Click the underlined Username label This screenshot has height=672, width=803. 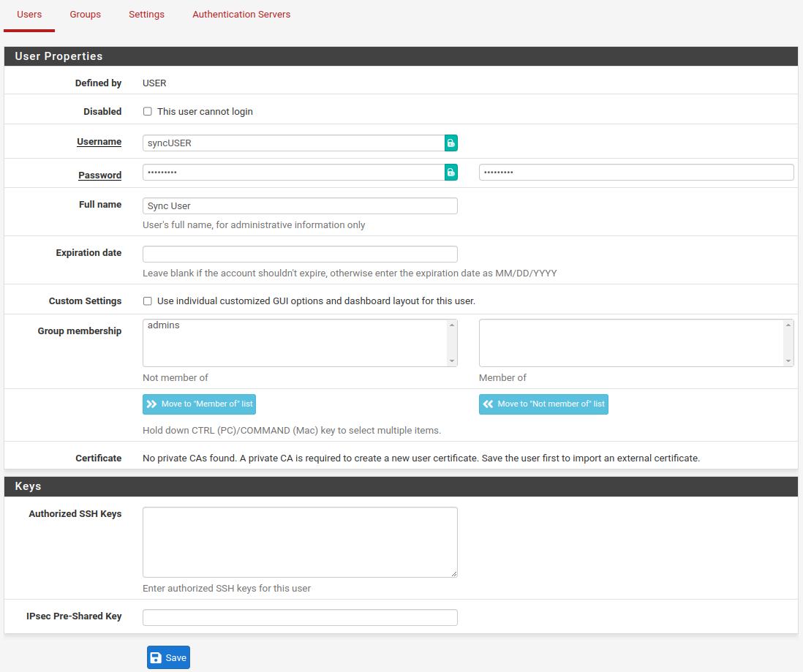coord(99,141)
